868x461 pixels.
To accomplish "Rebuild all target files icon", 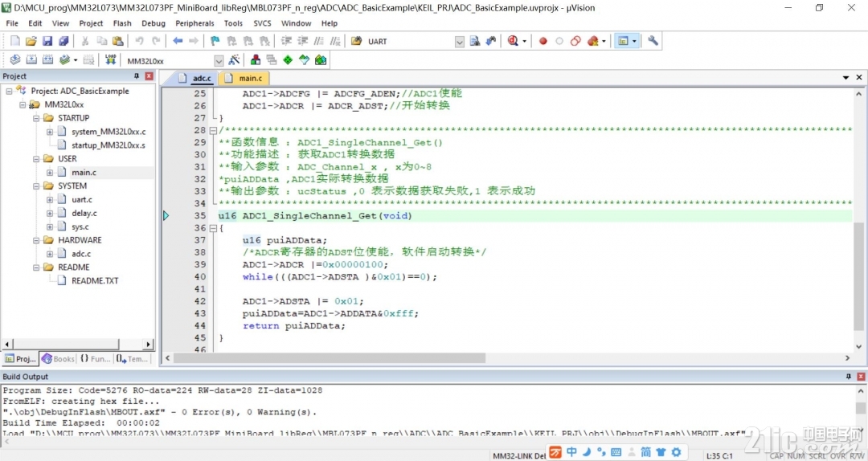I will pos(47,59).
